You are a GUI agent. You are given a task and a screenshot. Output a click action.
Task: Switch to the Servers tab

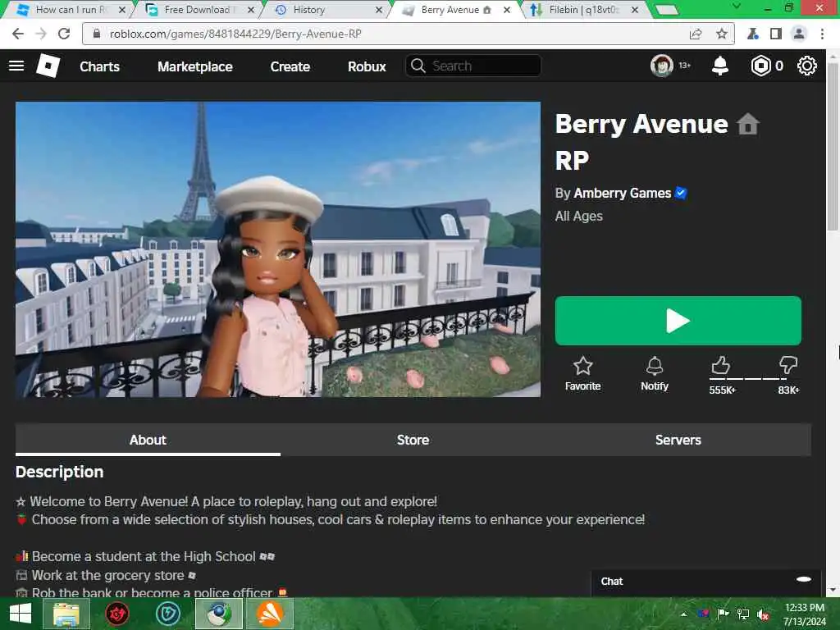click(678, 440)
